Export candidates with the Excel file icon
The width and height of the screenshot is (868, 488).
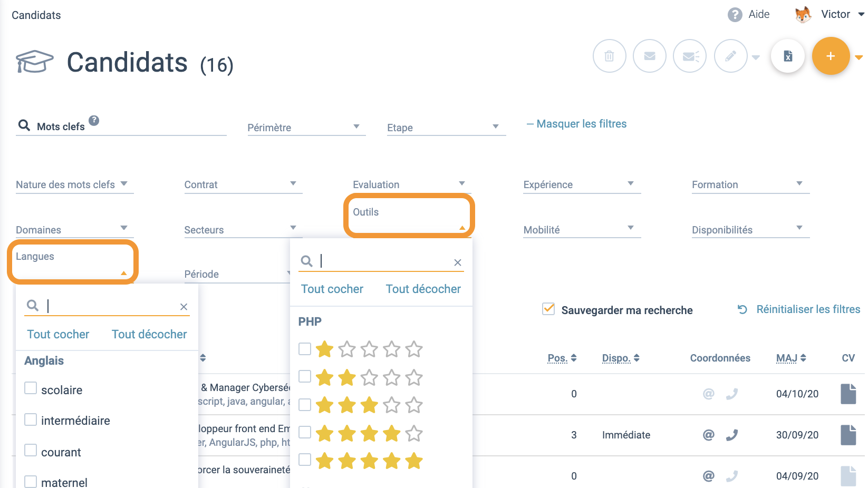pyautogui.click(x=788, y=56)
